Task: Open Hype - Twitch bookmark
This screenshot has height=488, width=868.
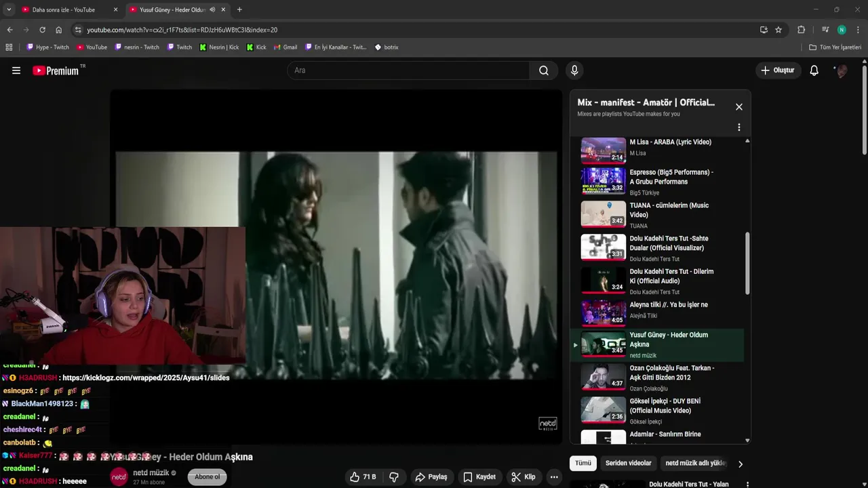Action: 47,47
